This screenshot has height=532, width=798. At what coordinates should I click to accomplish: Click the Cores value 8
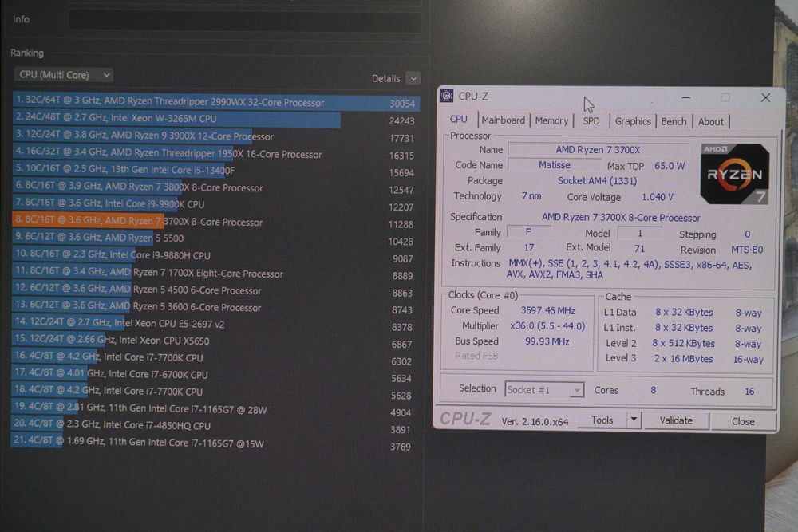(653, 390)
